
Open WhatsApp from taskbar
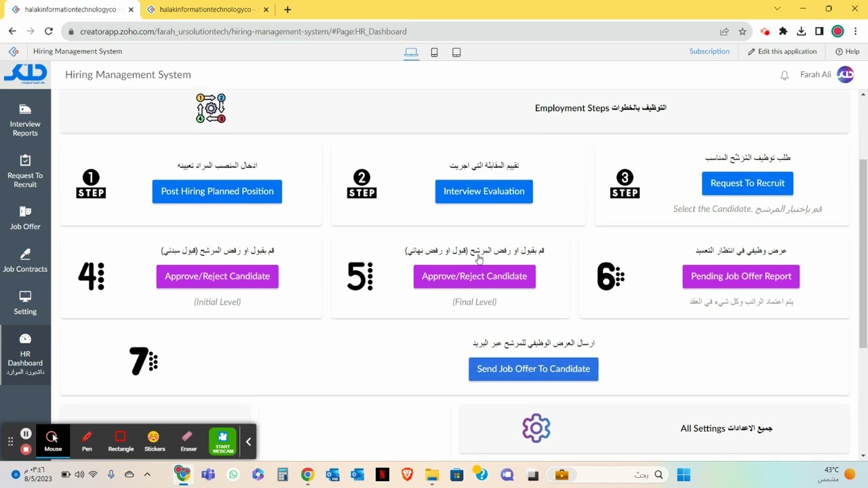[233, 474]
